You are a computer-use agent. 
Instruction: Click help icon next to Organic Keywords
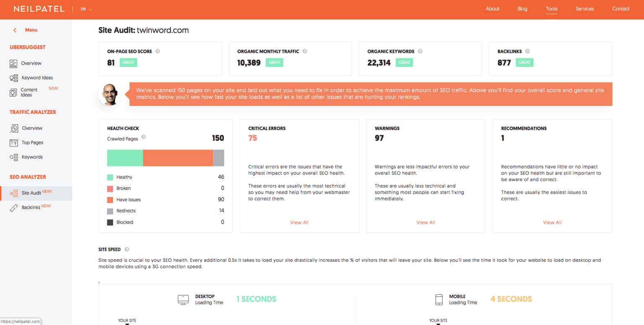(x=420, y=51)
